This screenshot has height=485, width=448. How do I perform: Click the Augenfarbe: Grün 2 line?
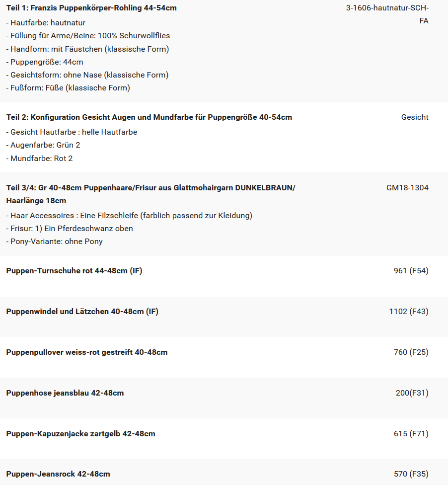(43, 145)
